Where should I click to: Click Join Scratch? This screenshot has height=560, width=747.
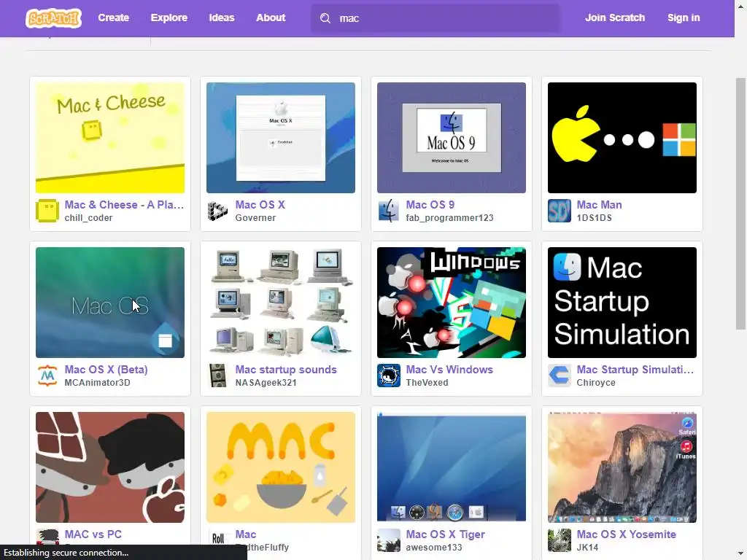(x=614, y=17)
